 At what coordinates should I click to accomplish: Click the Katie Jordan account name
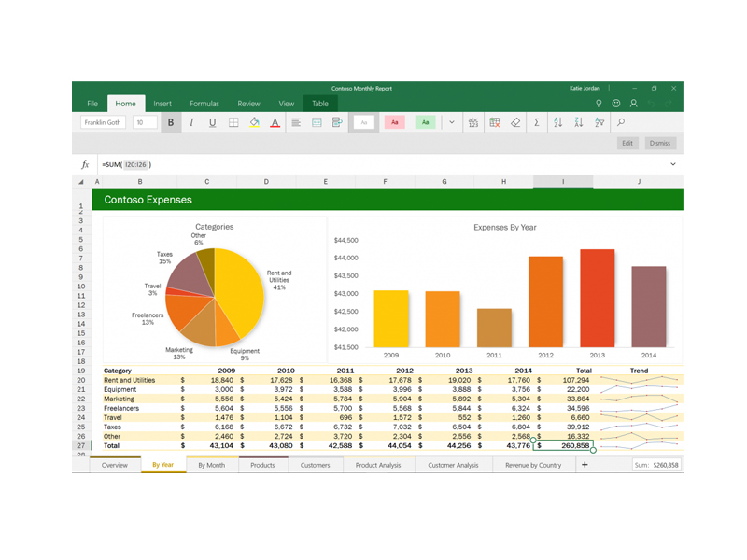pos(585,88)
